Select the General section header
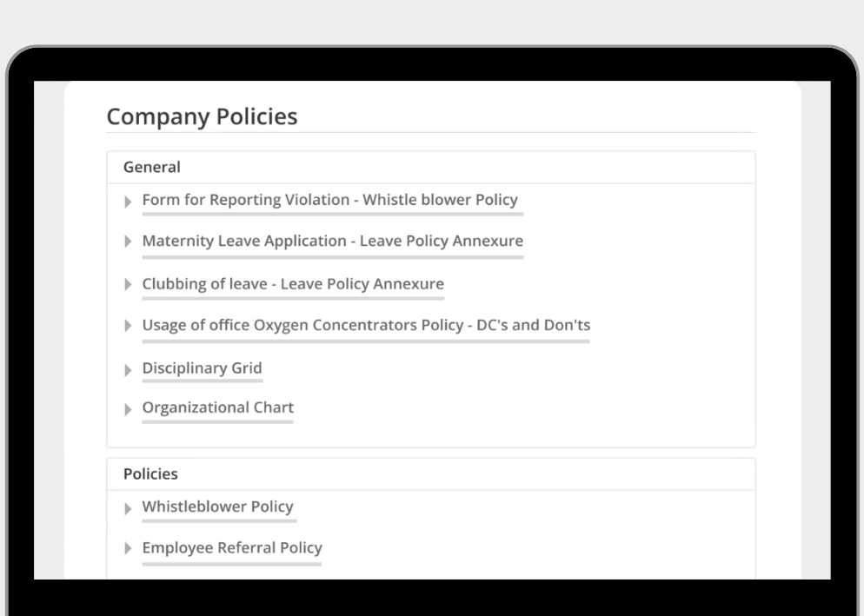This screenshot has width=864, height=616. click(x=152, y=167)
